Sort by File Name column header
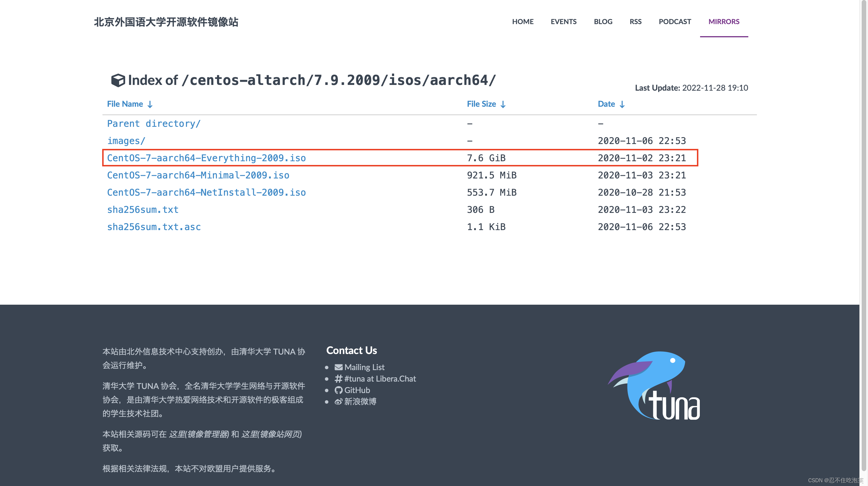868x486 pixels. pyautogui.click(x=130, y=104)
